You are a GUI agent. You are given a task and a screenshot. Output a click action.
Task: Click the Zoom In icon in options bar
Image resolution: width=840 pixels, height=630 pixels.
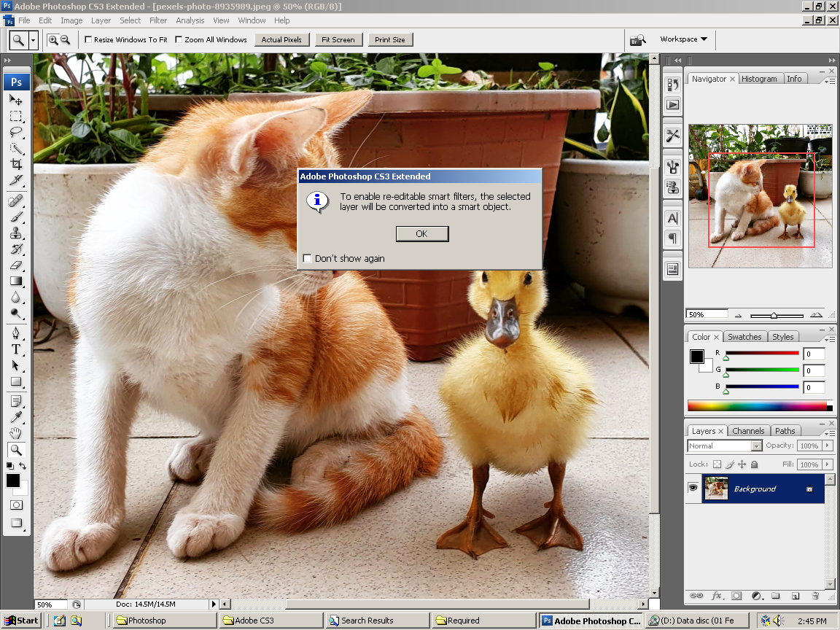(x=53, y=39)
